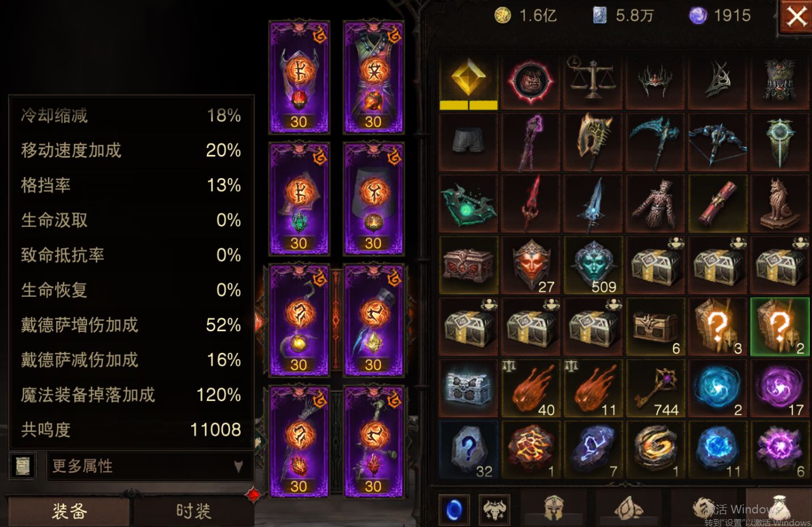812x527 pixels.
Task: Click the top-left level 30 equipment slot
Action: tap(299, 77)
